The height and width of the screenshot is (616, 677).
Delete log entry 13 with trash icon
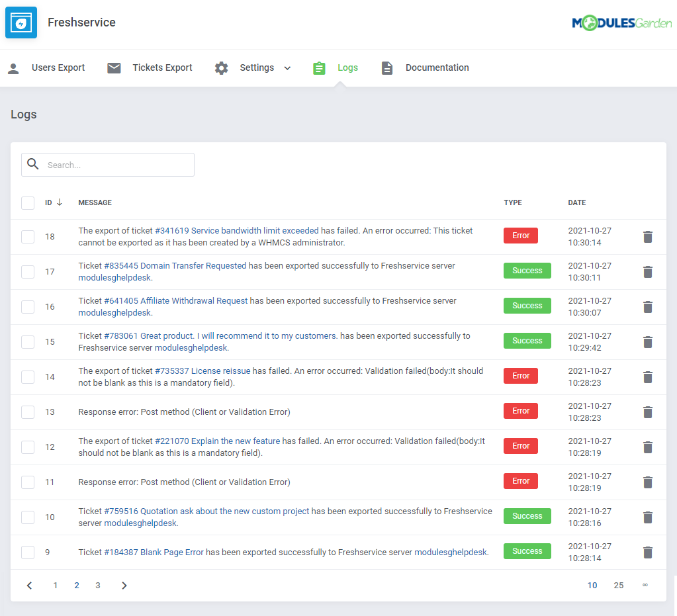[648, 412]
